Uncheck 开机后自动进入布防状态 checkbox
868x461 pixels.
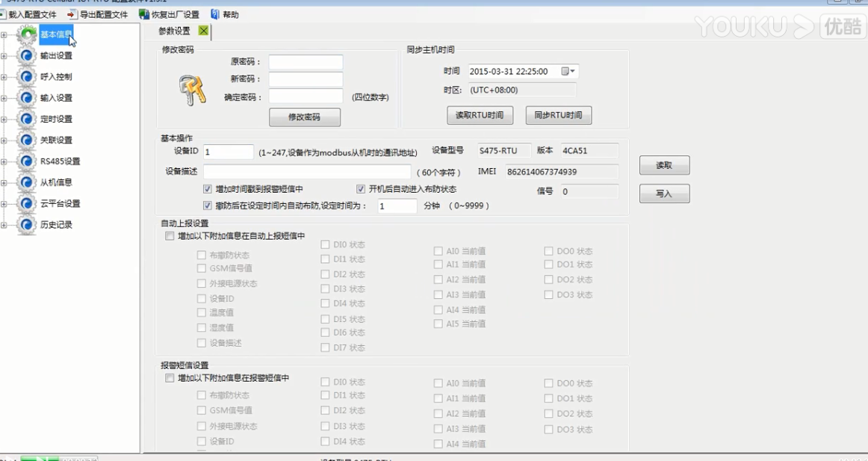click(x=361, y=190)
